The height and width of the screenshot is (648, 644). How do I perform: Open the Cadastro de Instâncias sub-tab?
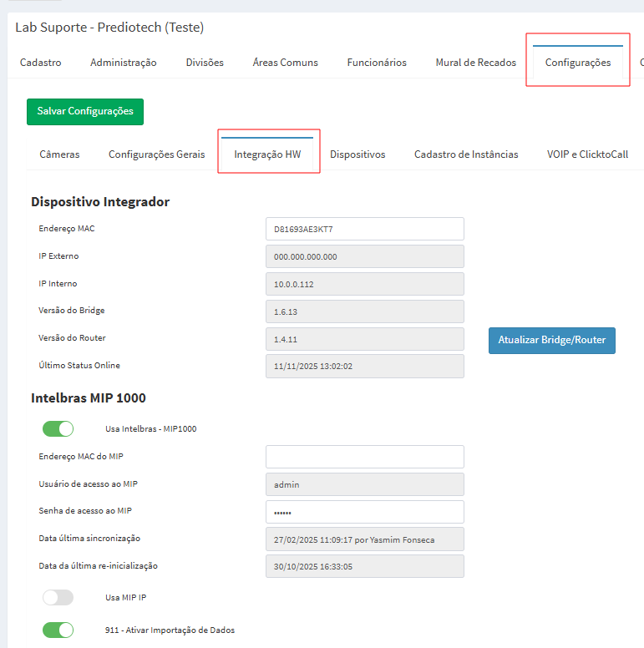[466, 154]
